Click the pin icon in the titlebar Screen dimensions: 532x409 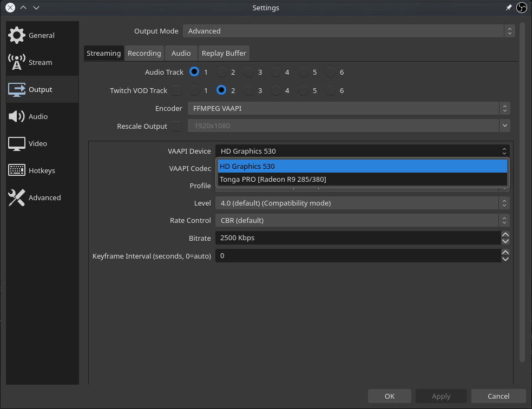(508, 8)
